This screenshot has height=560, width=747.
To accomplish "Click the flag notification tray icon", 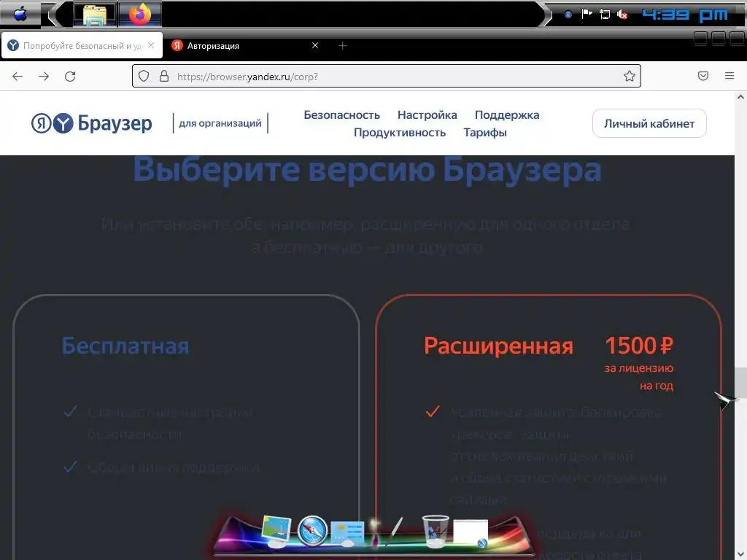I will pos(587,14).
